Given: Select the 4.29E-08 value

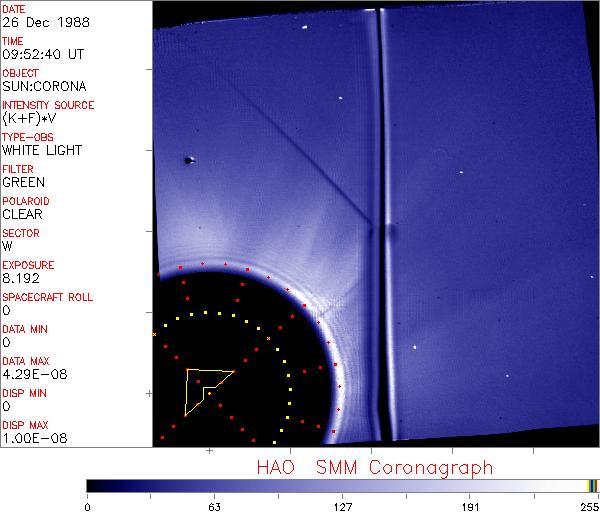Looking at the screenshot, I should point(35,374).
